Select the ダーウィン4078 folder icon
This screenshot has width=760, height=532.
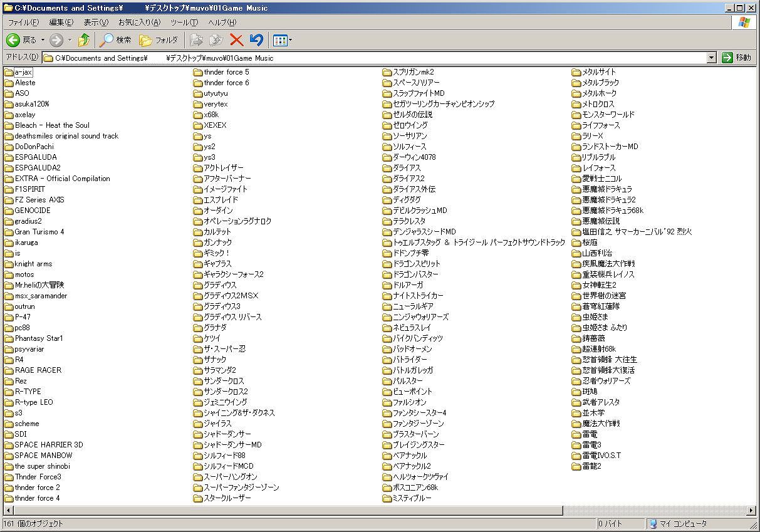coord(387,157)
